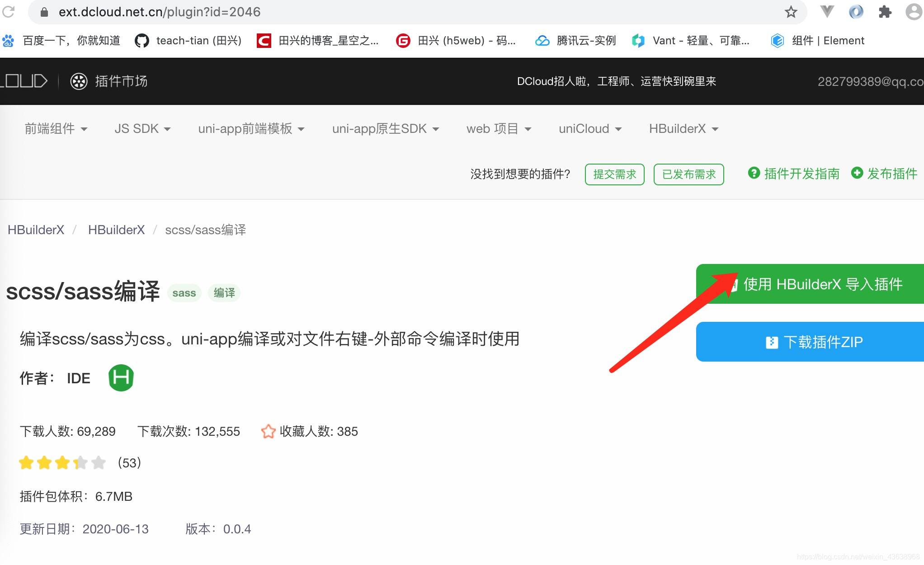Open the Chrome profile avatar
The height and width of the screenshot is (565, 924).
(914, 12)
